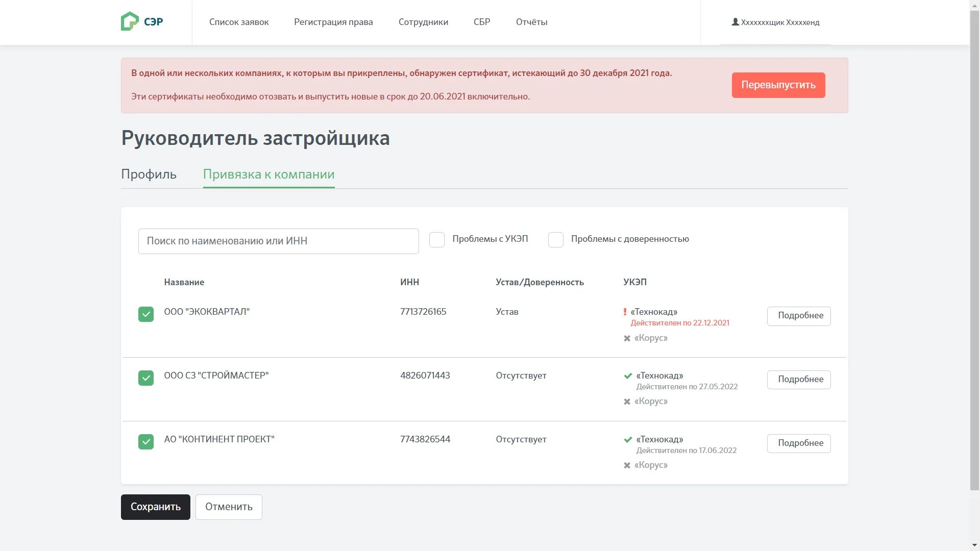Click the Название column header

click(x=184, y=282)
